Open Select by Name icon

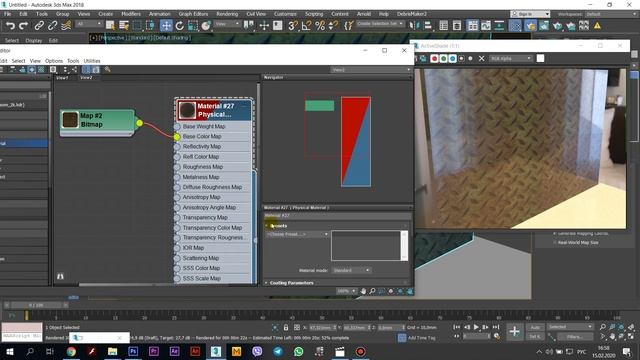(x=123, y=26)
